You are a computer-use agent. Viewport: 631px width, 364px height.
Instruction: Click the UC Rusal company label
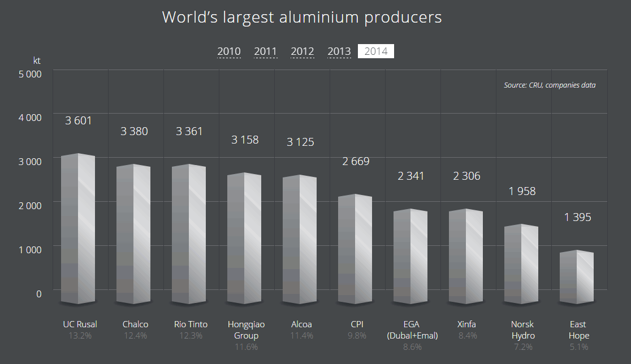80,324
